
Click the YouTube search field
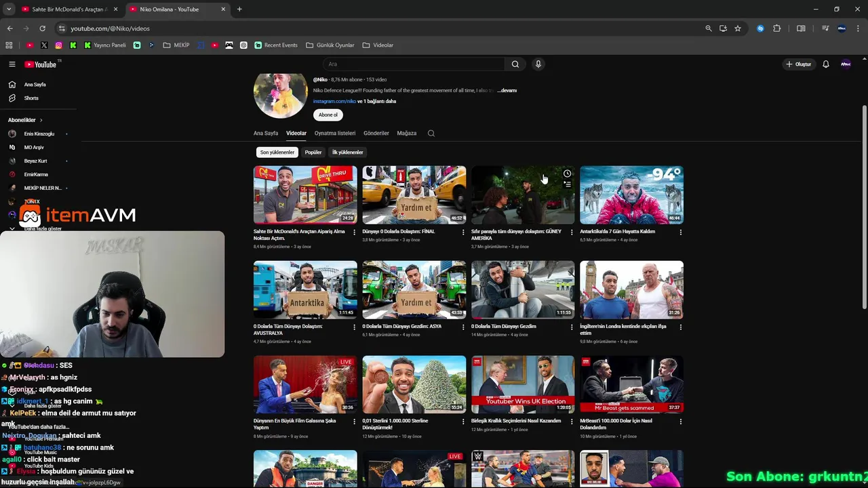[414, 64]
